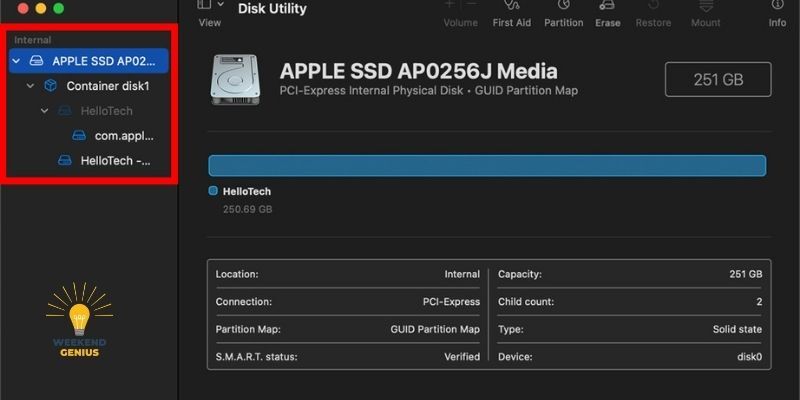Click the HelloTech legend color square
The image size is (800, 400).
point(213,191)
